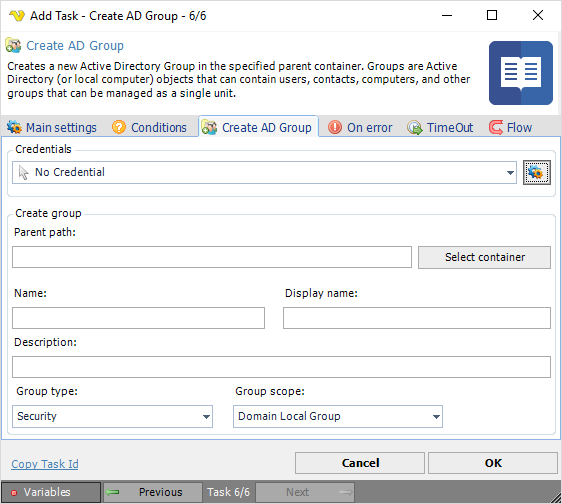The height and width of the screenshot is (504, 562).
Task: Open credential manager gear button
Action: click(x=537, y=172)
